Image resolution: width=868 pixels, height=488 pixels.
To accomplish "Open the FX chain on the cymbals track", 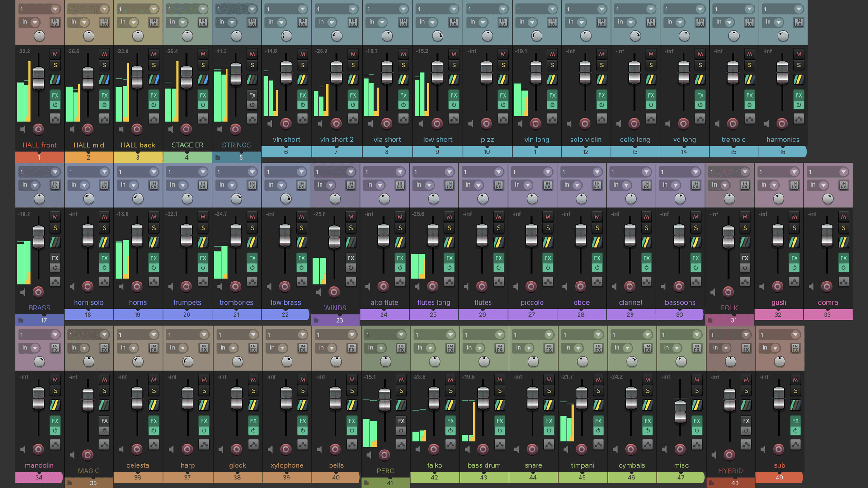I will coord(647,421).
